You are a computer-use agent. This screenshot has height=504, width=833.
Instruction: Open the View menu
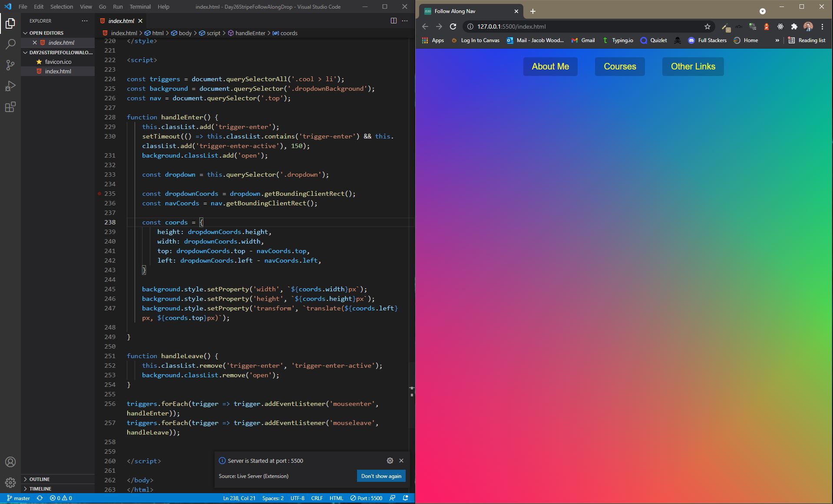[86, 7]
